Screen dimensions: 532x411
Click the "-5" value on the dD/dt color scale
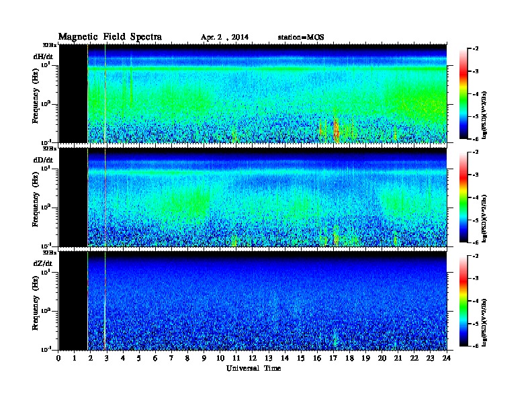click(x=476, y=220)
